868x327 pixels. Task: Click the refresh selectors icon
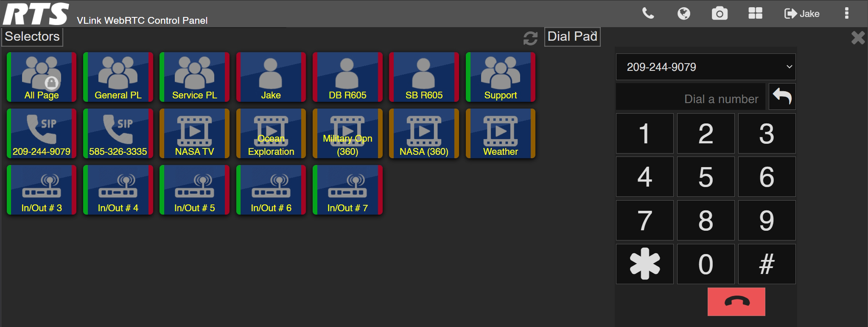coord(530,38)
